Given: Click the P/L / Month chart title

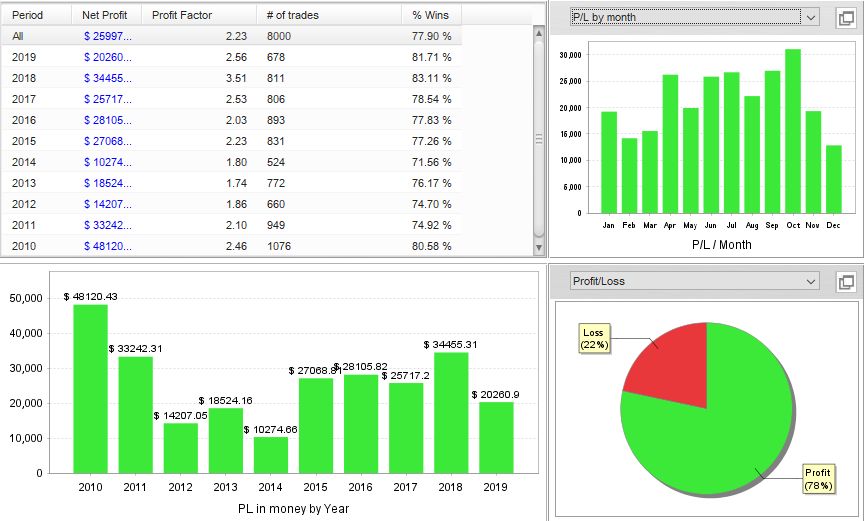Looking at the screenshot, I should [722, 244].
